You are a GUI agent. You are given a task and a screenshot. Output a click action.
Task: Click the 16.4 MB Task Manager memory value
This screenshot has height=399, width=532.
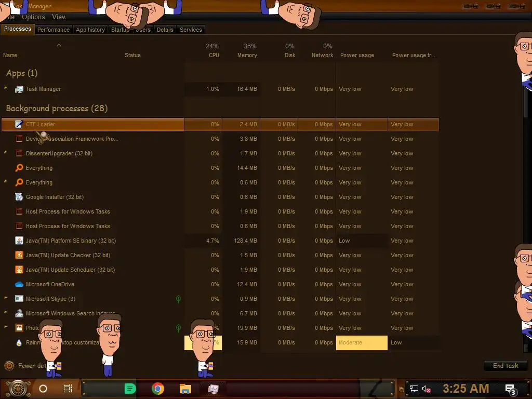point(247,89)
